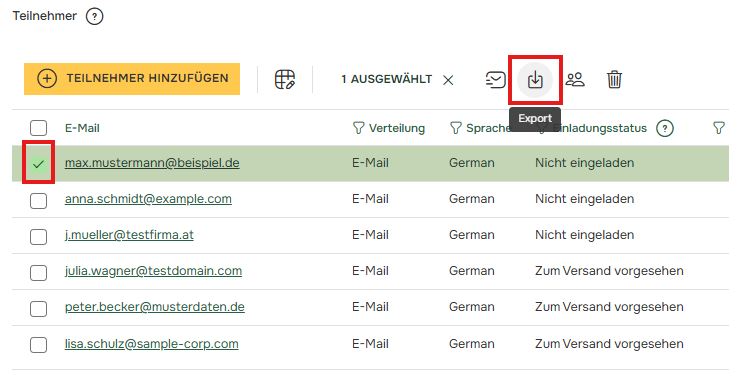Open the julia.wagner@testdomain.com link
Viewport: 729px width, 373px height.
coord(153,271)
